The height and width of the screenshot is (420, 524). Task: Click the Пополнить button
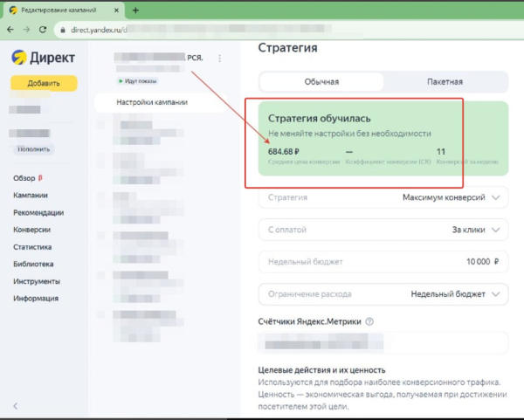click(33, 149)
